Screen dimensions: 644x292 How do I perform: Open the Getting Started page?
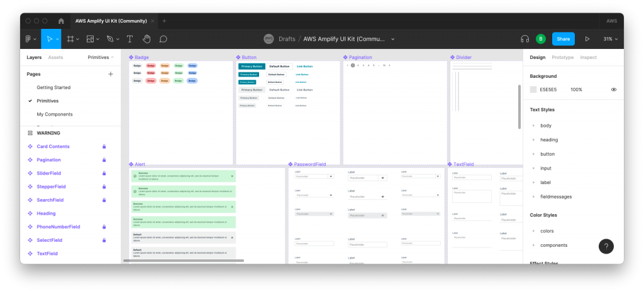coord(54,87)
